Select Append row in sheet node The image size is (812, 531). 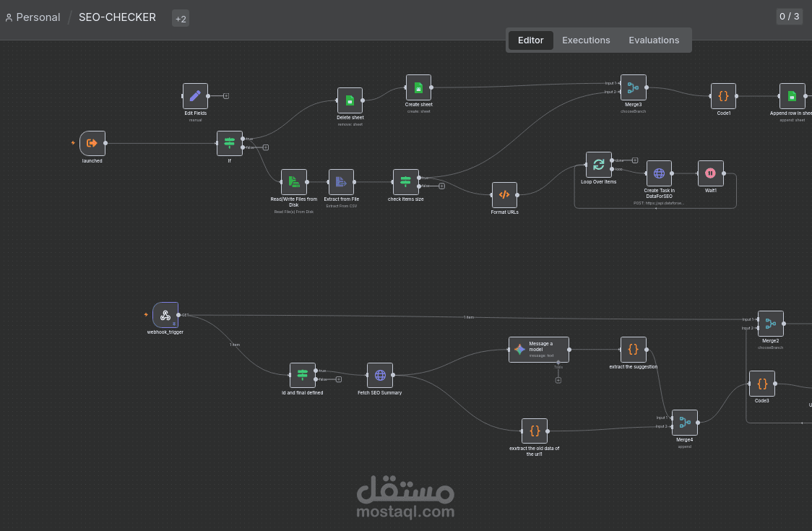click(x=792, y=96)
